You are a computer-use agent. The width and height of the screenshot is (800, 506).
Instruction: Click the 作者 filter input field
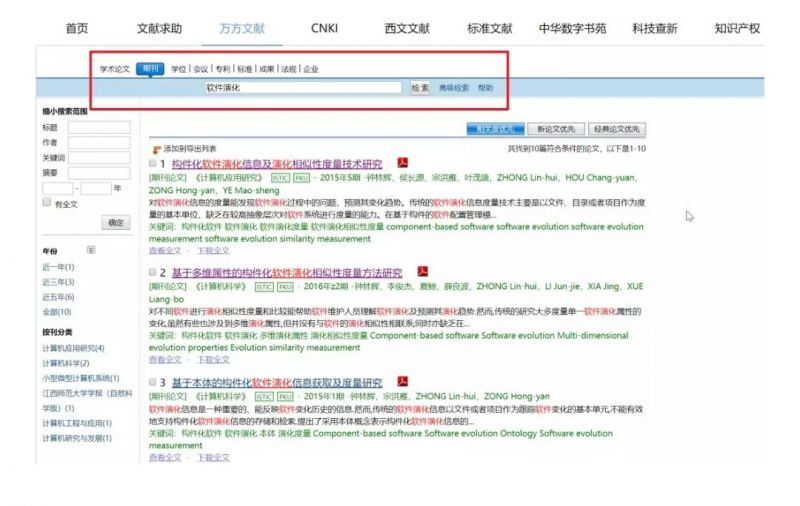[99, 142]
